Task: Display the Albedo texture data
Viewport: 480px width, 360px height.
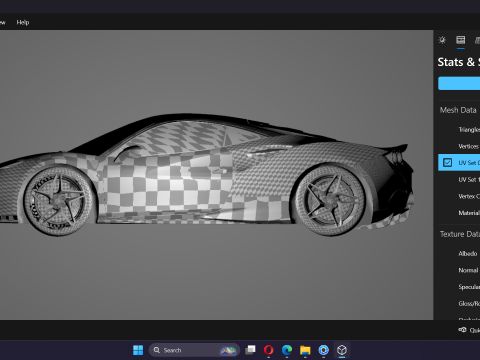Action: tap(468, 254)
